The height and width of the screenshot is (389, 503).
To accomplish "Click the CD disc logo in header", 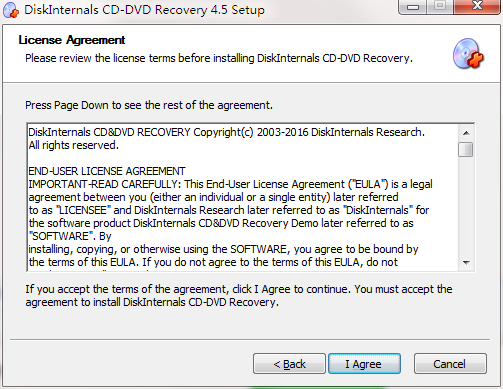I will 468,54.
